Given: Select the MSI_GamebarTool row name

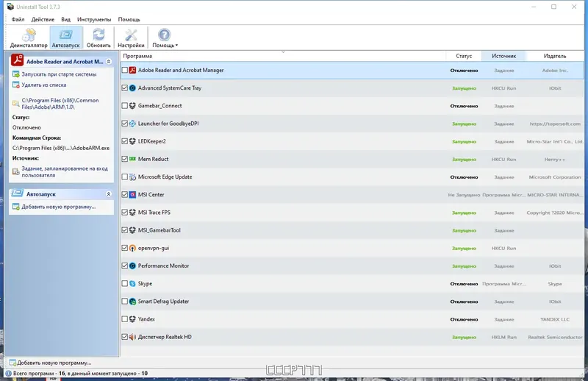Looking at the screenshot, I should 159,230.
